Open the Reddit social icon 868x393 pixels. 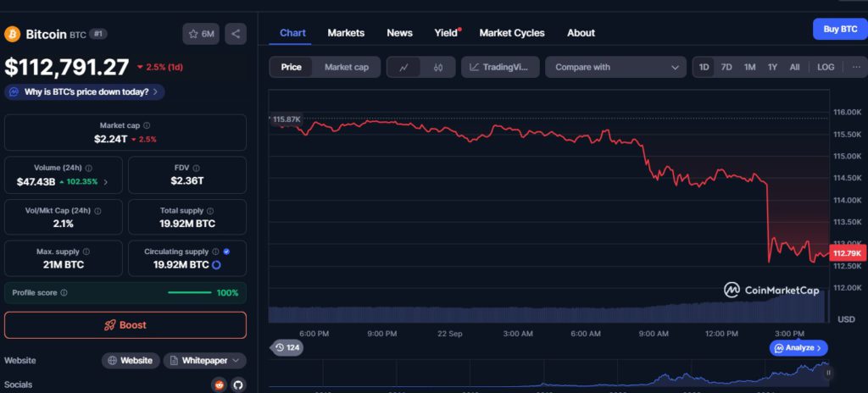click(x=219, y=385)
